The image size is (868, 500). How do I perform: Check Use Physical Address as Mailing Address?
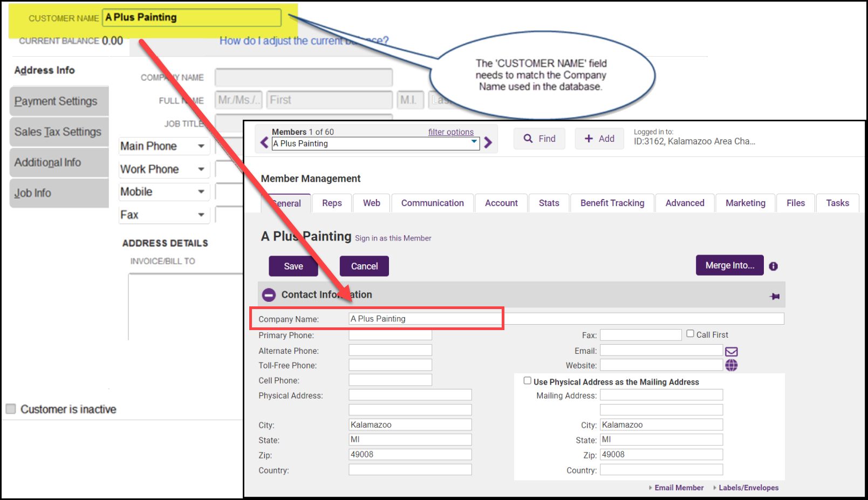point(527,381)
